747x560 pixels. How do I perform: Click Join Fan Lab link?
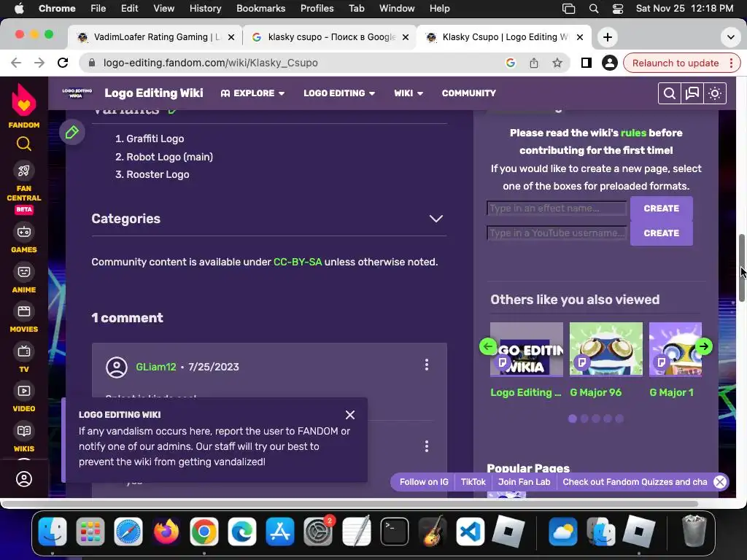point(524,482)
